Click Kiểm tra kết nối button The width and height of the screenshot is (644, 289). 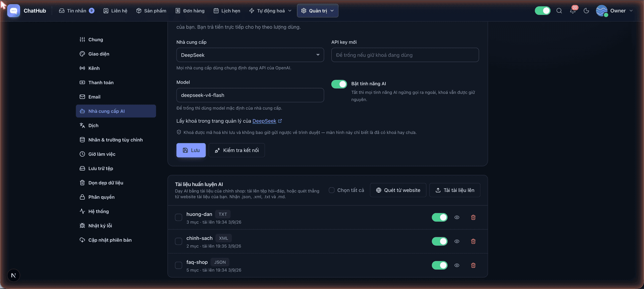click(237, 150)
